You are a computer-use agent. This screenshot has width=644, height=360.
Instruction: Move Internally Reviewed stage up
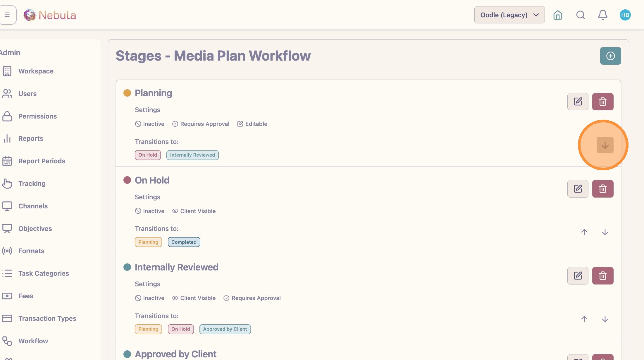tap(584, 319)
